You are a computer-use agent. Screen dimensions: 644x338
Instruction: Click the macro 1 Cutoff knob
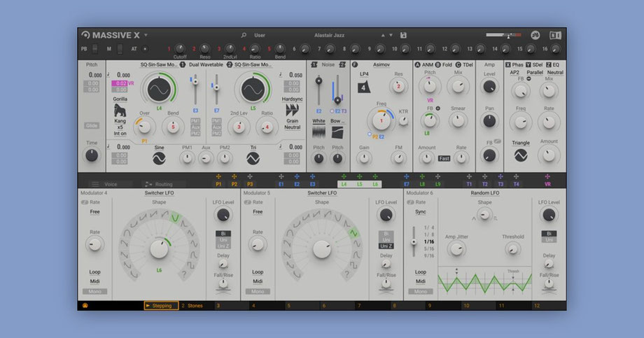tap(180, 49)
